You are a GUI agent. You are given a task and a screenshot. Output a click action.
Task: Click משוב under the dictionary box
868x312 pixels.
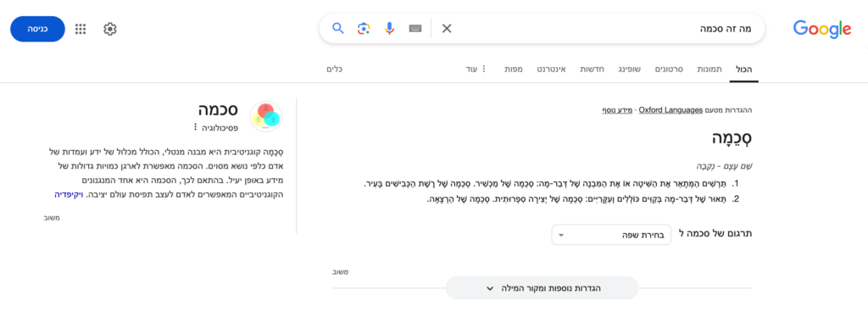coord(340,272)
